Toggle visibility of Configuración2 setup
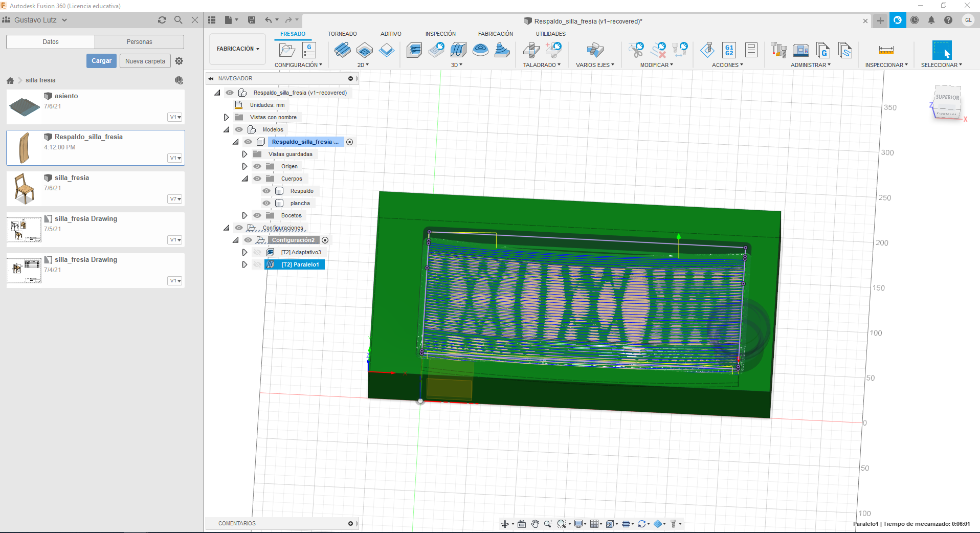 click(x=248, y=240)
